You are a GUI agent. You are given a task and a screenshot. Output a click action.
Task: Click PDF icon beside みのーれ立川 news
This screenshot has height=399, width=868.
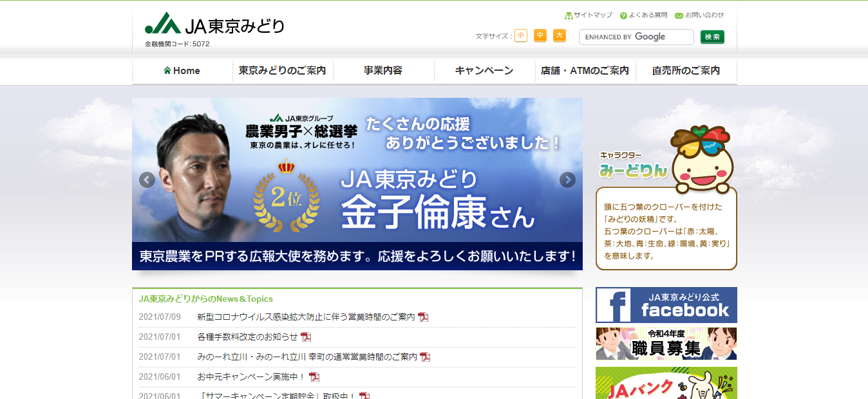pyautogui.click(x=425, y=357)
